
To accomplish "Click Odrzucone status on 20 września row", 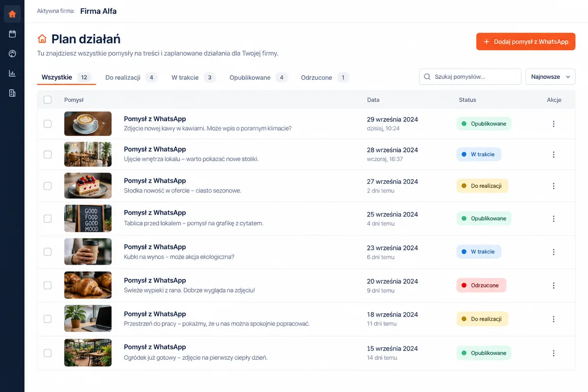I will click(481, 285).
